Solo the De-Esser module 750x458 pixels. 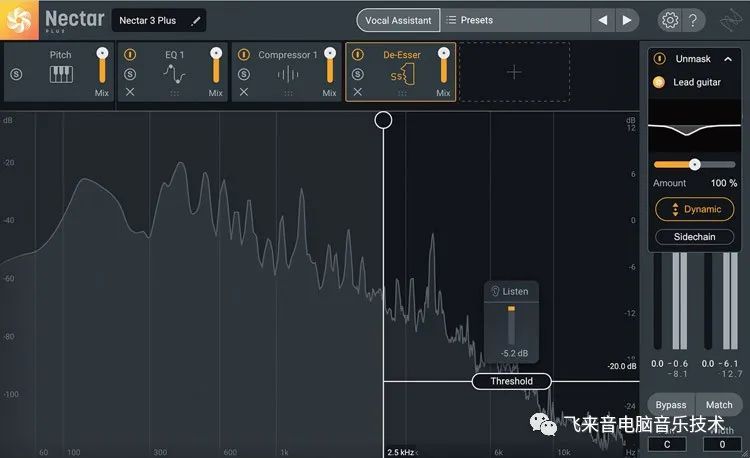[357, 74]
